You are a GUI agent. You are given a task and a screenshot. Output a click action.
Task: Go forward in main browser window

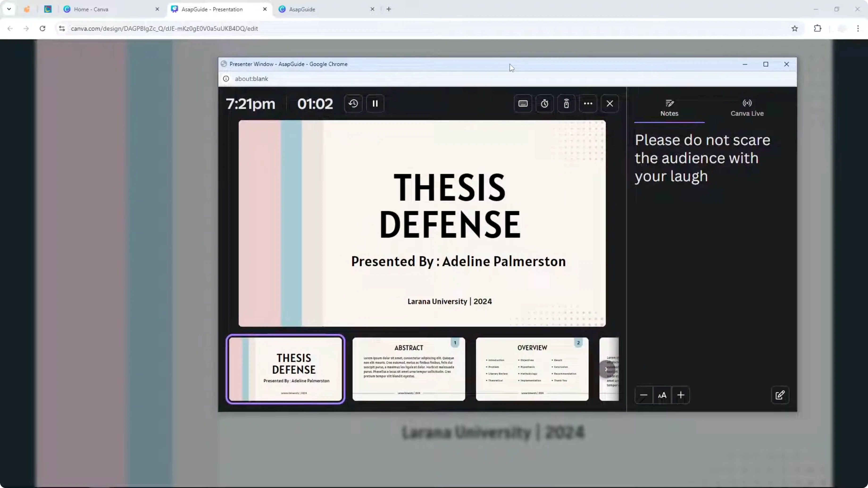pos(26,28)
